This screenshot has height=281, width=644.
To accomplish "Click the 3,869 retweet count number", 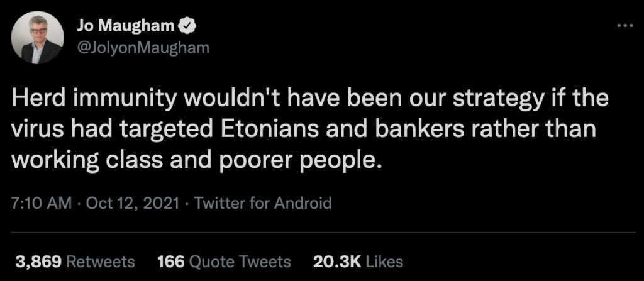I will click(38, 261).
